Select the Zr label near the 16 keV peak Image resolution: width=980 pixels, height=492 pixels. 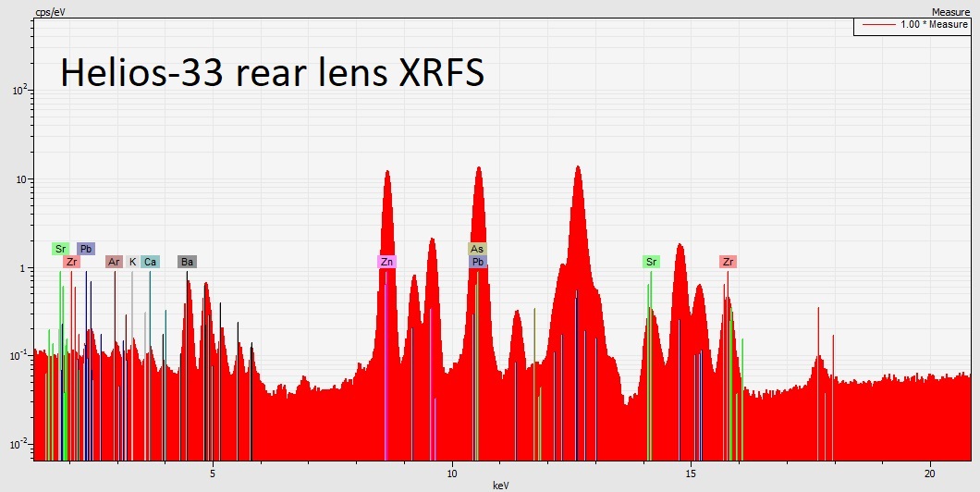(x=729, y=262)
